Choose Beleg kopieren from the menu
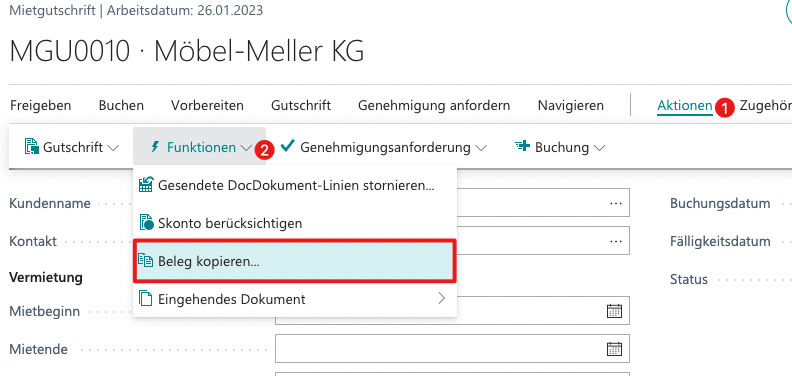The width and height of the screenshot is (792, 376). point(295,261)
